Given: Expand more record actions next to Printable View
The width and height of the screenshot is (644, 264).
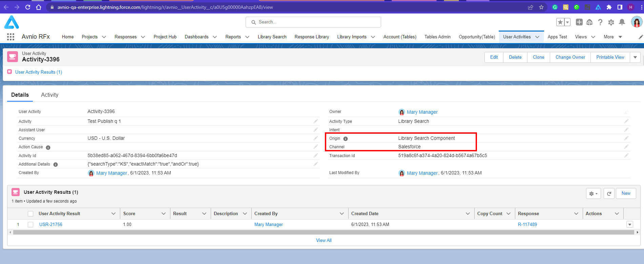Looking at the screenshot, I should click(x=635, y=57).
